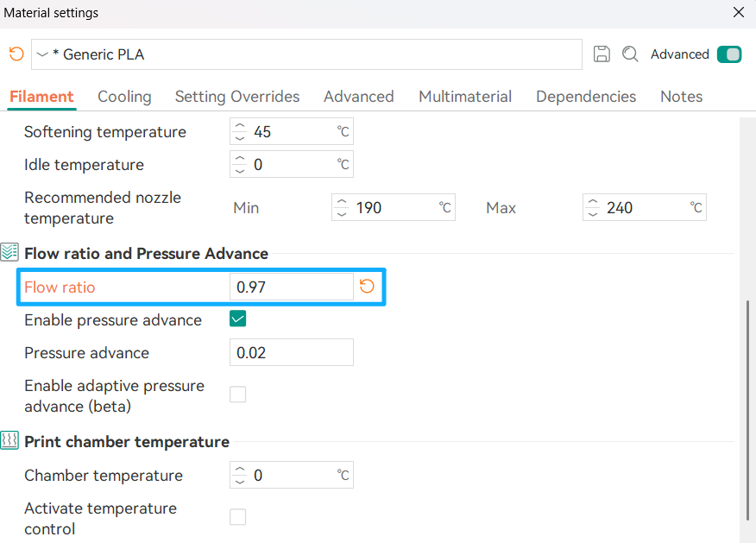
Task: Click the Print chamber temperature section icon
Action: click(9, 441)
